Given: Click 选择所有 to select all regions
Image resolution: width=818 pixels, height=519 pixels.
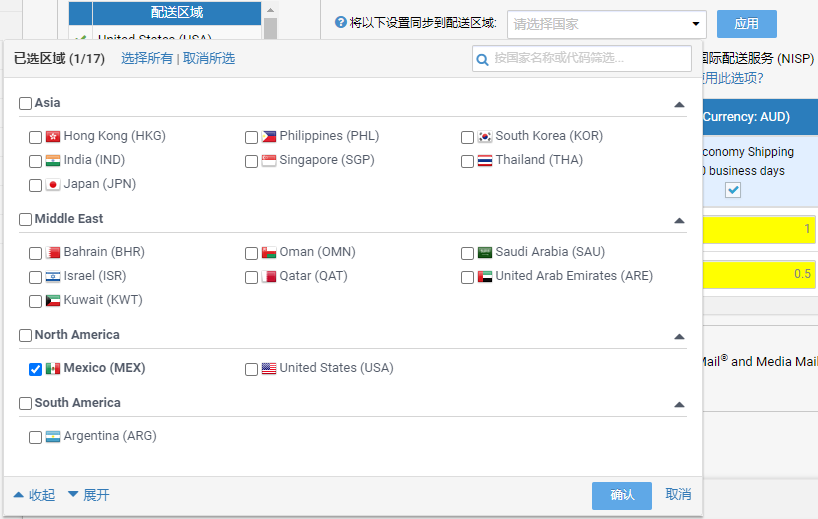Looking at the screenshot, I should click(x=147, y=58).
